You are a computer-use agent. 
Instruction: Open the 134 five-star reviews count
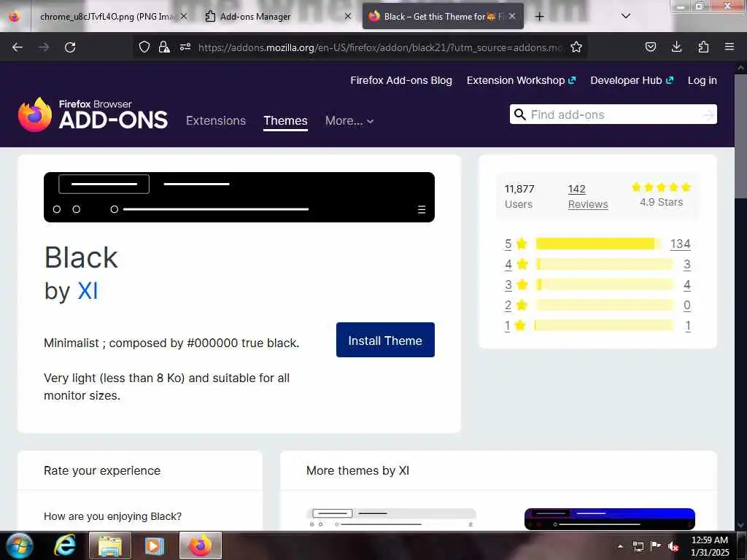pos(681,244)
